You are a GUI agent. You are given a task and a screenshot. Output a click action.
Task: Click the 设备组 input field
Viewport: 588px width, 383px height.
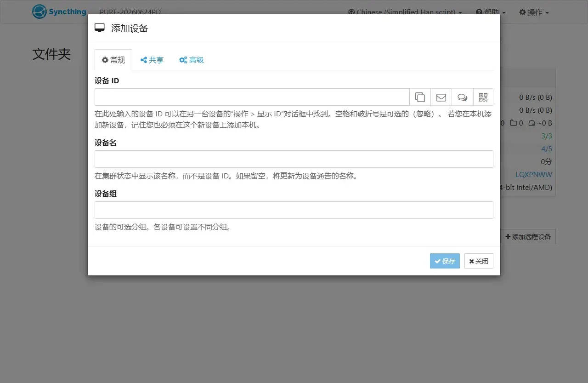[294, 210]
